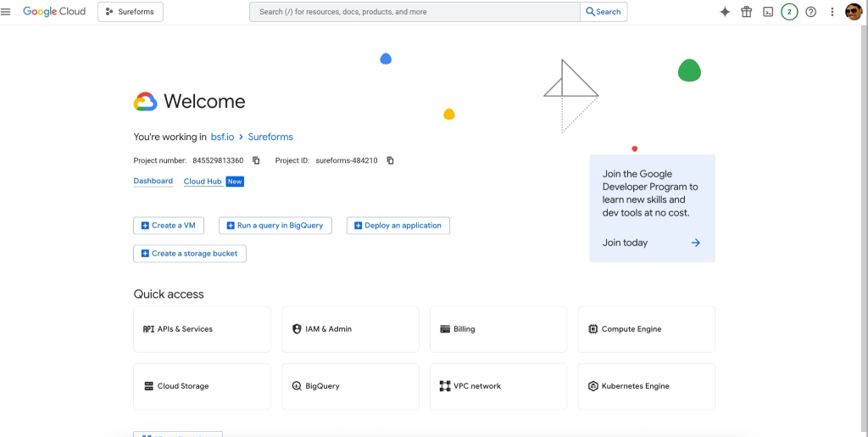868x437 pixels.
Task: Click the blue New badge
Action: tap(235, 182)
